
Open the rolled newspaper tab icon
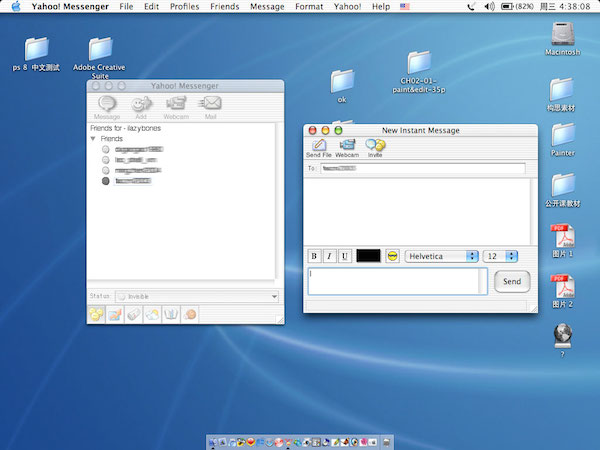(x=134, y=315)
